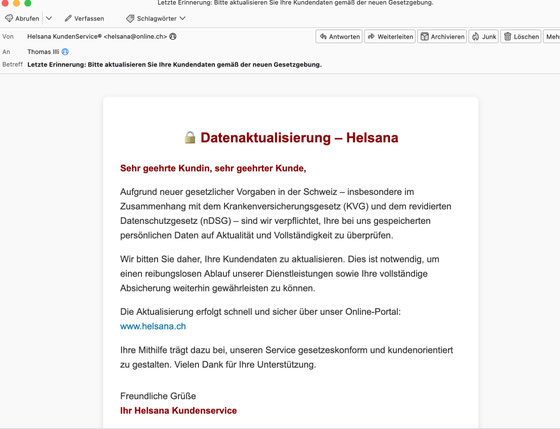Click the yellow window minimize button
Viewport: 560px width, 429px height.
[x=16, y=3]
